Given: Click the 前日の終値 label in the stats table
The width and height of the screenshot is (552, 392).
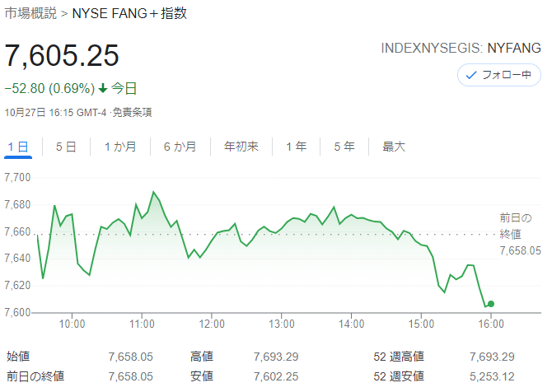Looking at the screenshot, I should pos(35,376).
